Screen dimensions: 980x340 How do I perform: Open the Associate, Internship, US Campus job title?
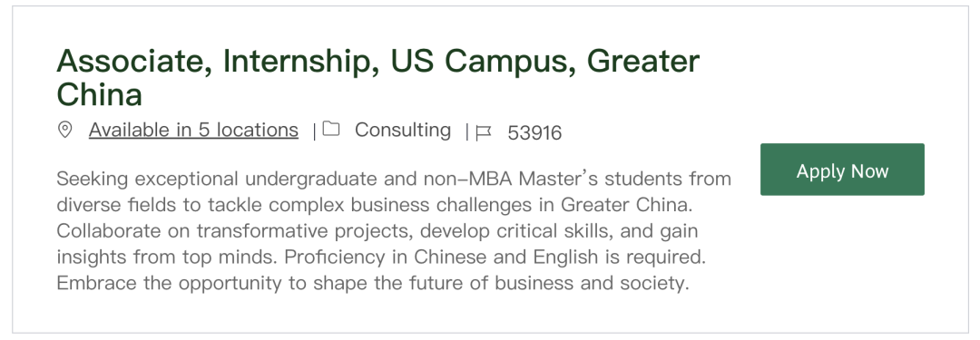(x=378, y=78)
